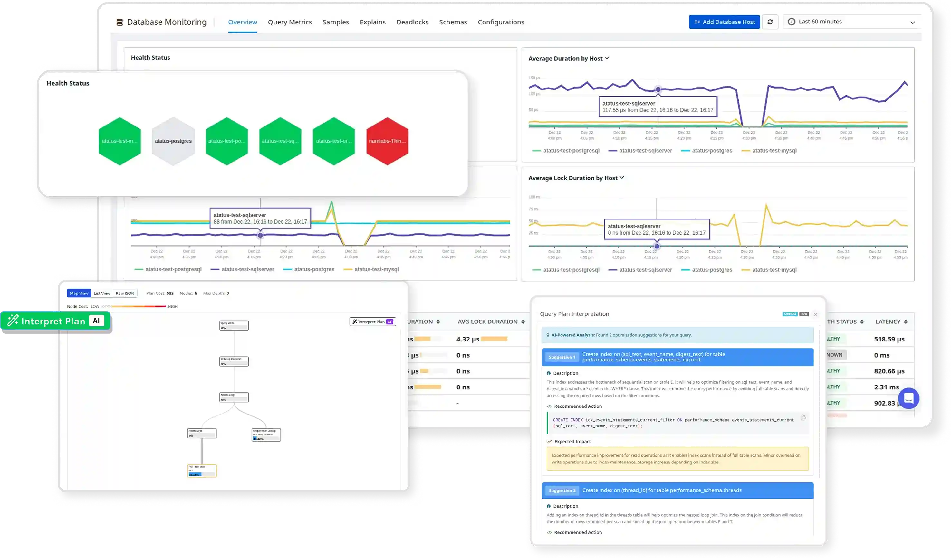Open the chat support bubble
The height and width of the screenshot is (560, 951).
click(x=909, y=398)
